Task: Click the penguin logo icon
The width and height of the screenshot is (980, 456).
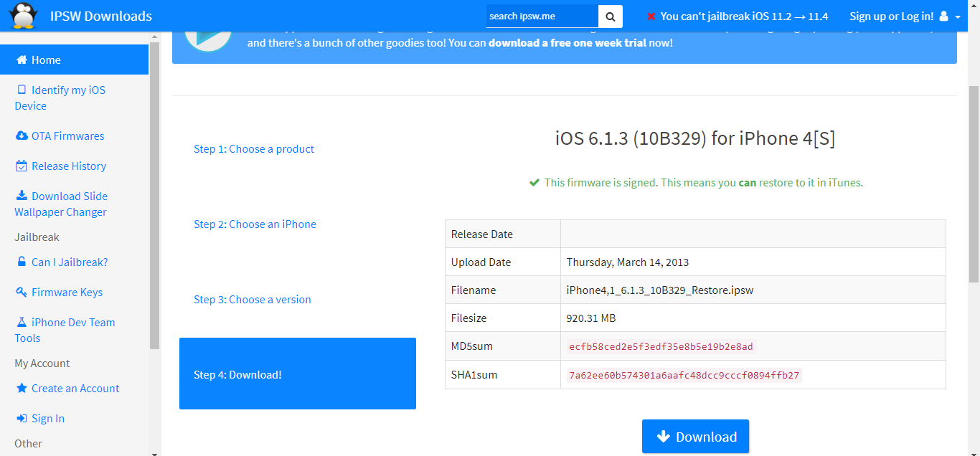Action: click(23, 16)
